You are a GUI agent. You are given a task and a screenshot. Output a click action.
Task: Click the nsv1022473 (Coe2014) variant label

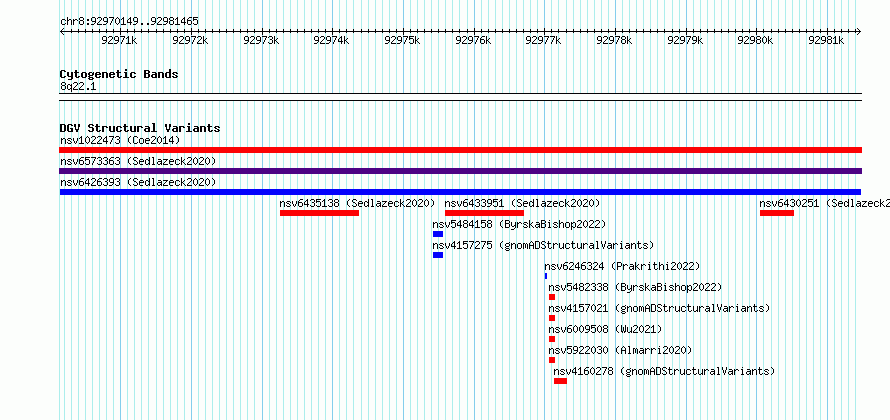(x=120, y=140)
